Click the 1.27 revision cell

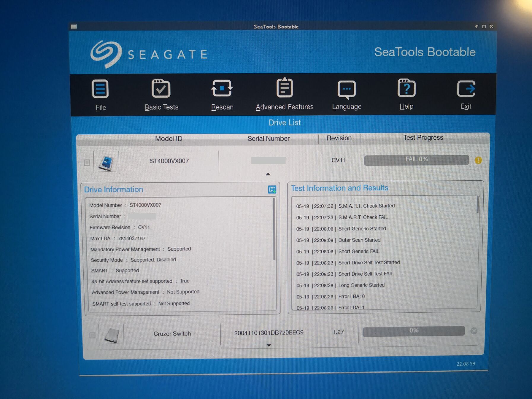(338, 332)
